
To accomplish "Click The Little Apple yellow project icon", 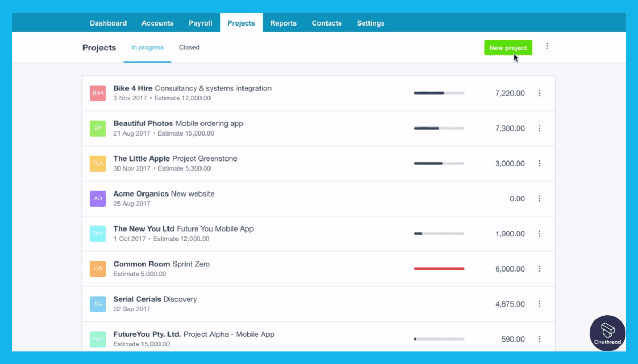I will [98, 163].
